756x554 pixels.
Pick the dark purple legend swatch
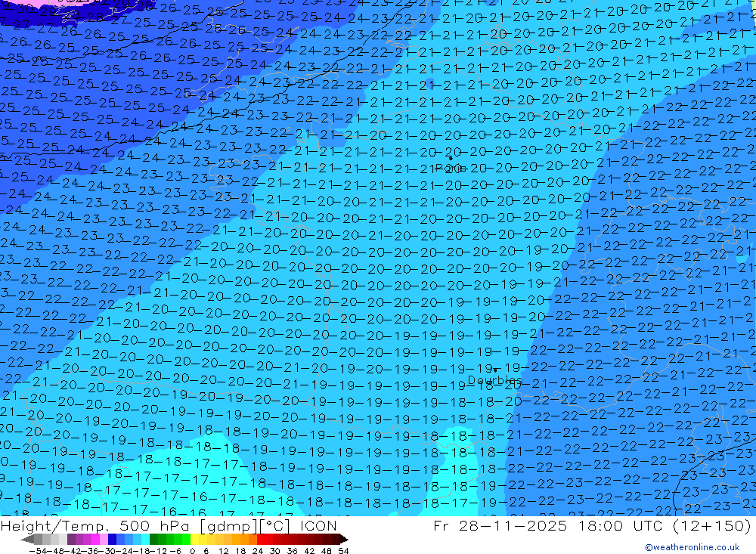click(x=71, y=540)
